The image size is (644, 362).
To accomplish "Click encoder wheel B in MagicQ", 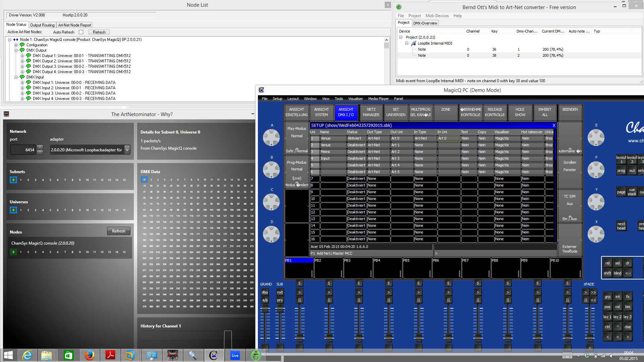I will [271, 169].
